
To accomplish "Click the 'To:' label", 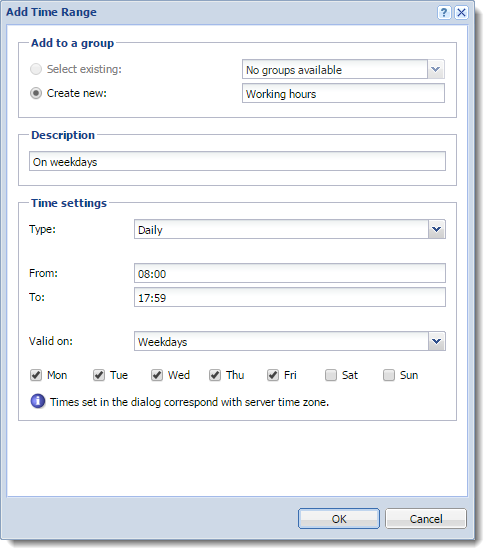I will coord(37,297).
